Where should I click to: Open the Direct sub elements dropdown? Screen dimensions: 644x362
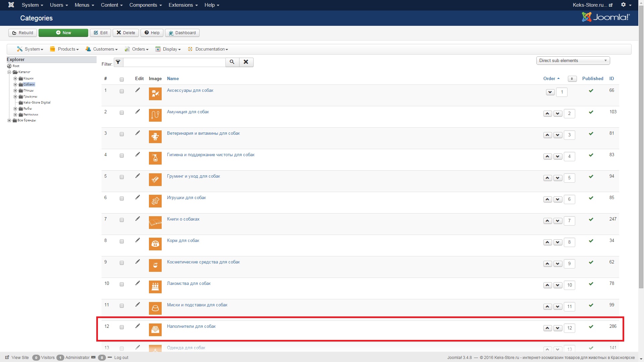573,61
